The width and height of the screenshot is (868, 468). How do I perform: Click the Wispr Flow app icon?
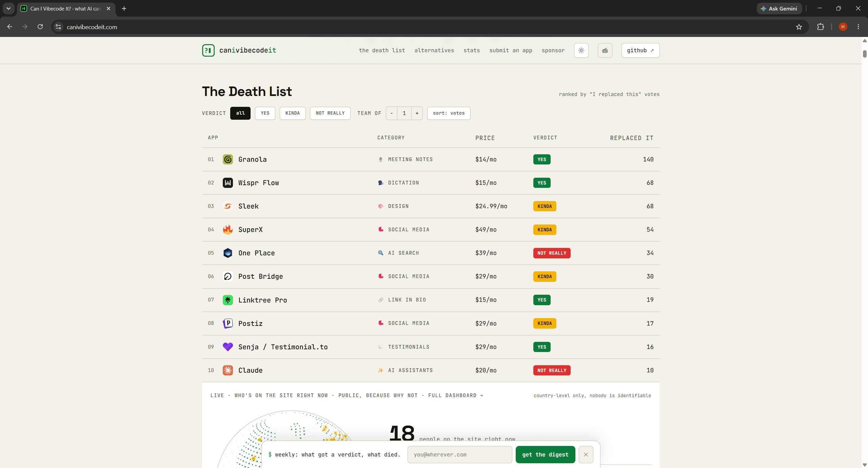tap(228, 183)
